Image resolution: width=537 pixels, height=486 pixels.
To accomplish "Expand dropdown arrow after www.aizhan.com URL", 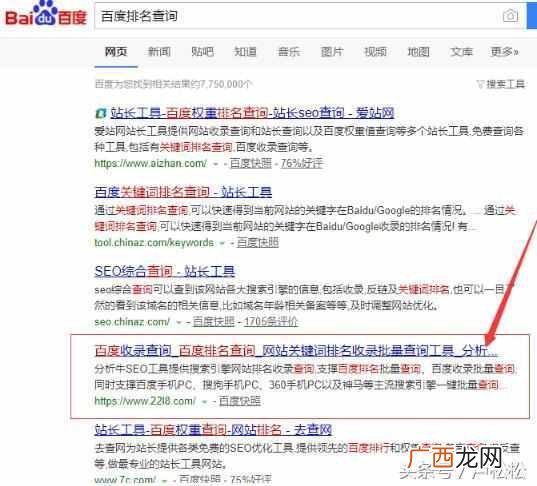I will click(x=215, y=164).
